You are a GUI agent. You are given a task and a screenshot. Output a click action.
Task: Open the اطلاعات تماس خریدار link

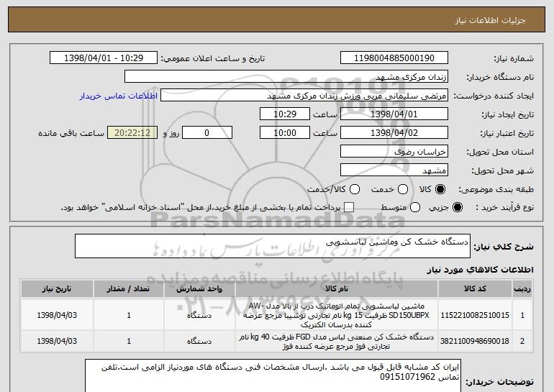click(119, 96)
